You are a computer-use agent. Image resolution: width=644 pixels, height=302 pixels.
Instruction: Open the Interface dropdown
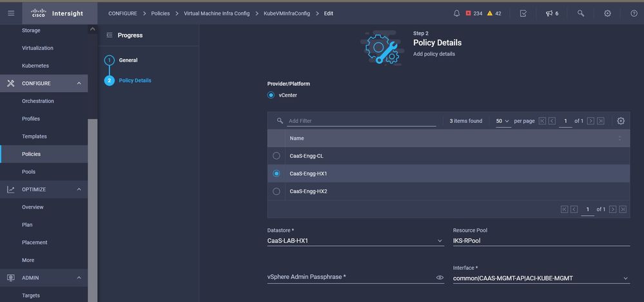542,278
